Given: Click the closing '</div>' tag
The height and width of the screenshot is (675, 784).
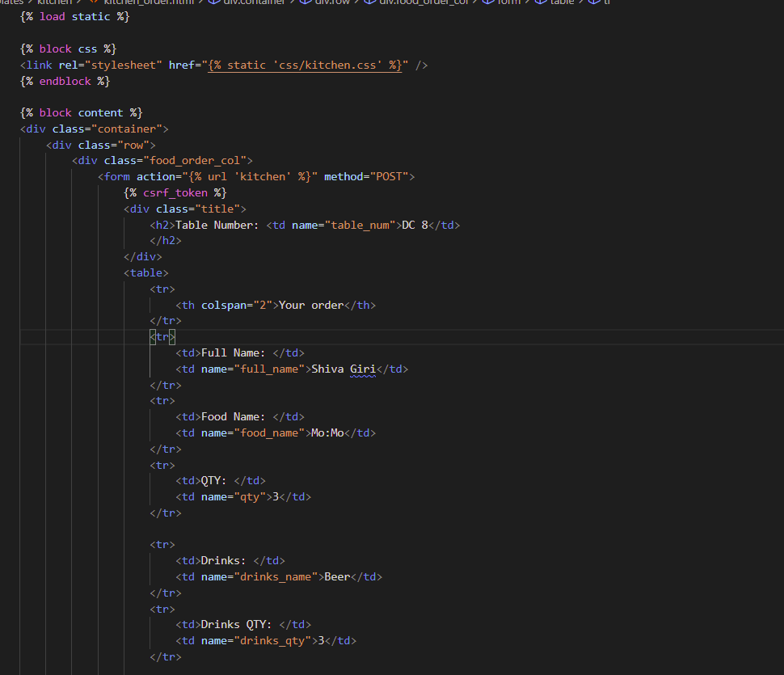Looking at the screenshot, I should point(142,256).
